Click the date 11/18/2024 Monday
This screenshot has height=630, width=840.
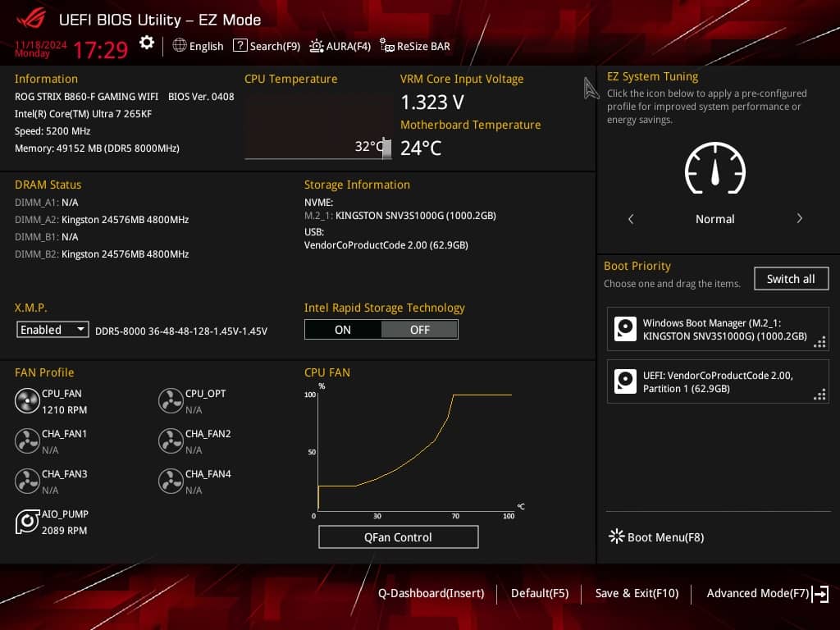(x=41, y=48)
